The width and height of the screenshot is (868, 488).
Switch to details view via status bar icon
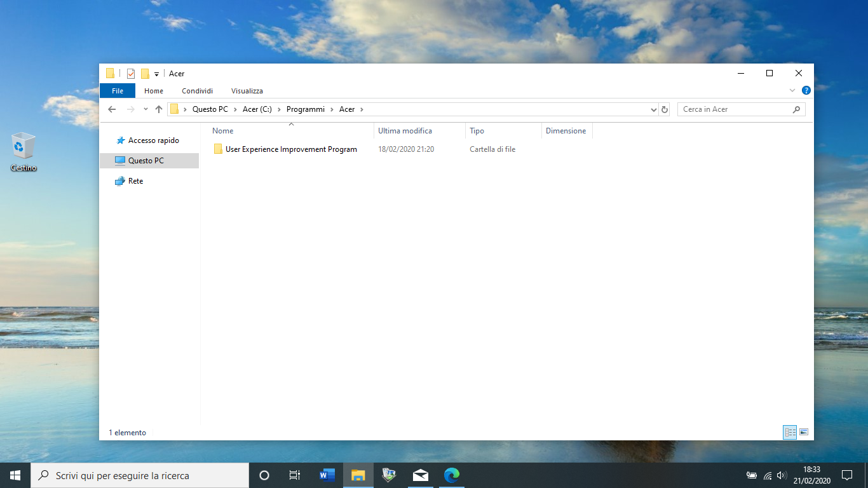click(x=789, y=432)
